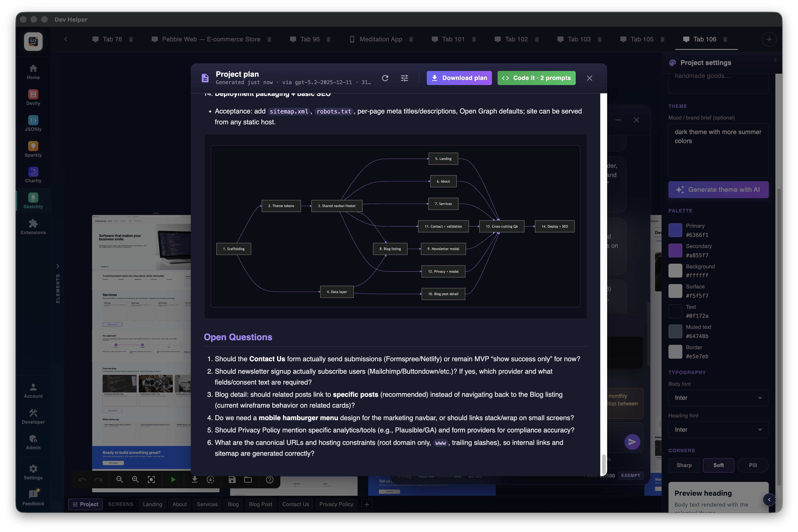Open the Devily tool in the sidebar

pyautogui.click(x=33, y=97)
